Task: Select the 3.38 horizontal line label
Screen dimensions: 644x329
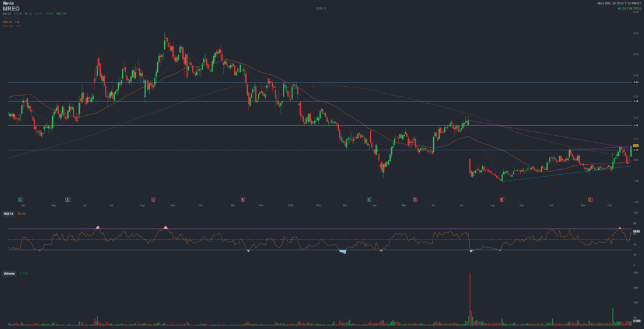Action: point(636,101)
